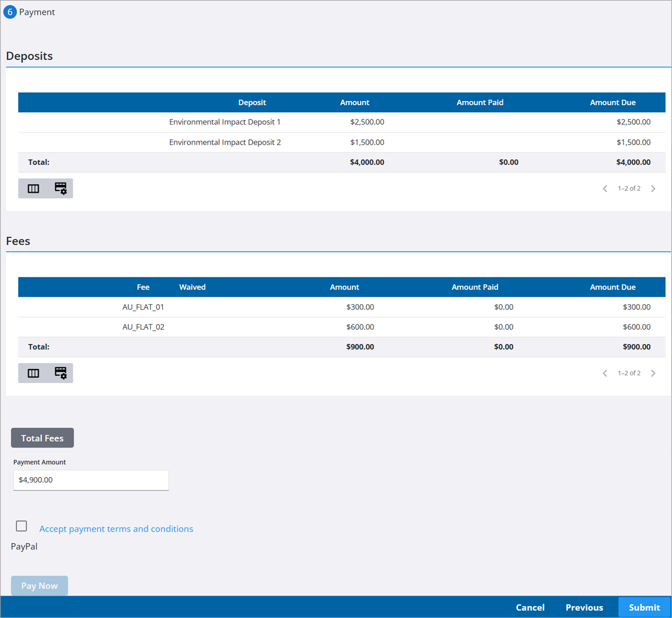Click the PayPal payment method label
The image size is (672, 618).
coord(24,546)
